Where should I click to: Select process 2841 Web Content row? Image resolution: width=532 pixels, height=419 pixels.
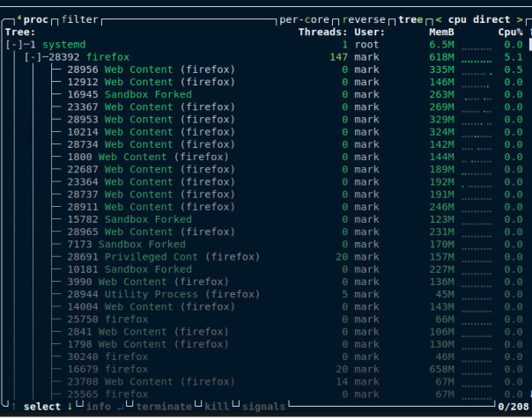[x=264, y=332]
